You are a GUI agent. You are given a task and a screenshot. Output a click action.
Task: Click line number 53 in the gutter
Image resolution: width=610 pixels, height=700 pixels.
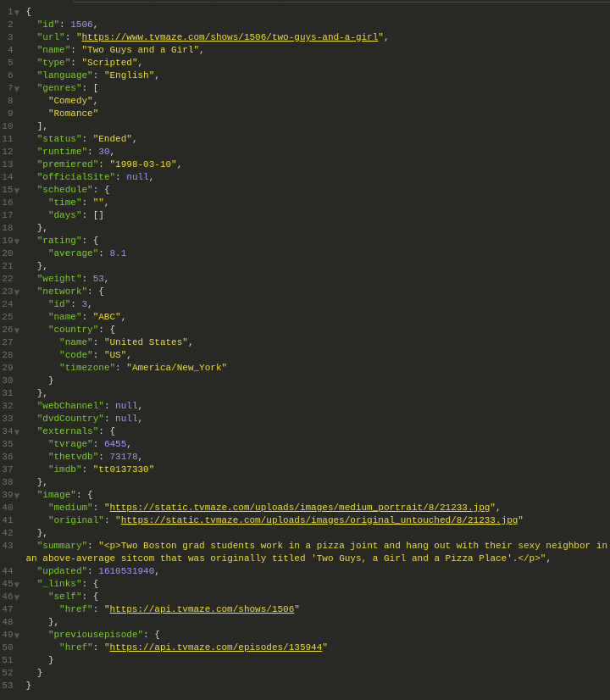tap(8, 686)
